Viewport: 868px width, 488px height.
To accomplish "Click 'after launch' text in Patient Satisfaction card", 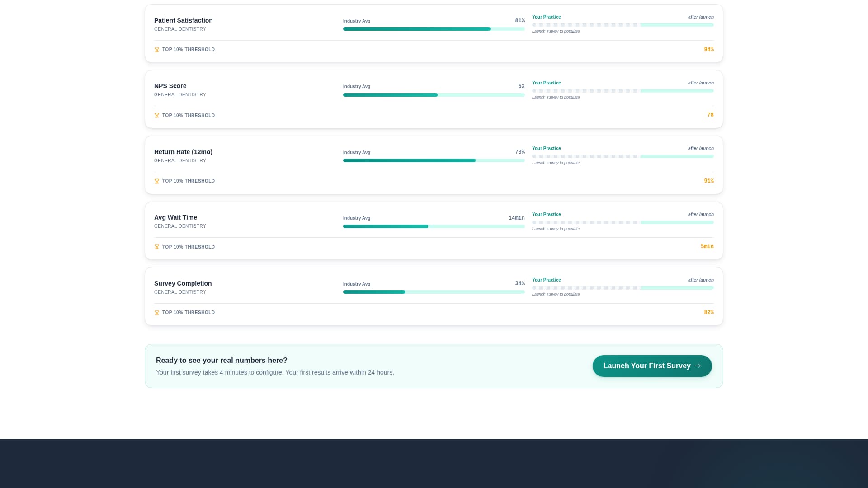I will (701, 17).
